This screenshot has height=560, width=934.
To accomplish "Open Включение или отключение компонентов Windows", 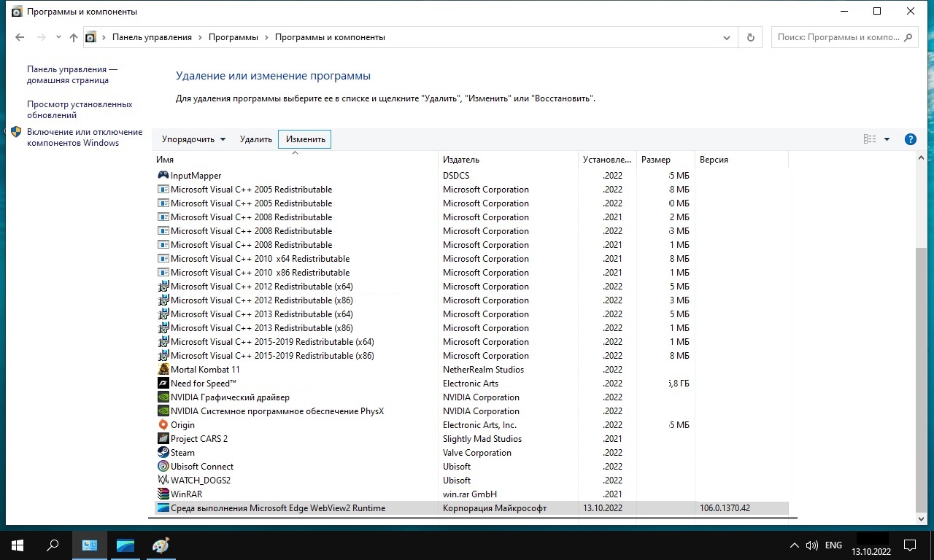I will [85, 138].
